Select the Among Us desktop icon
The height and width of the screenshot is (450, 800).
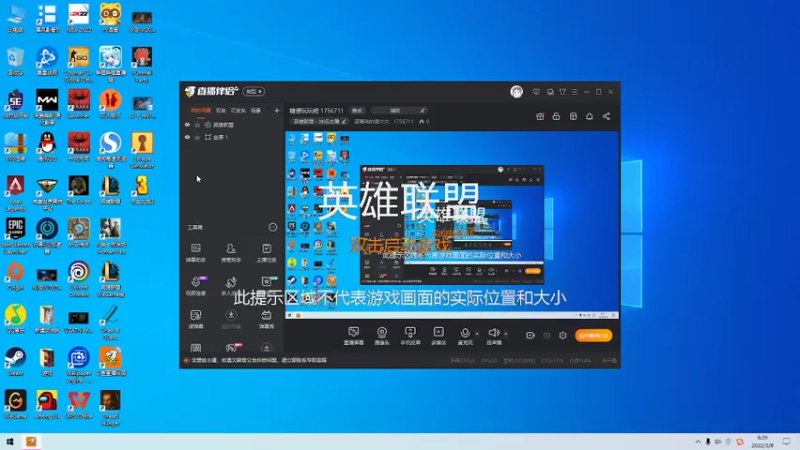(x=47, y=404)
